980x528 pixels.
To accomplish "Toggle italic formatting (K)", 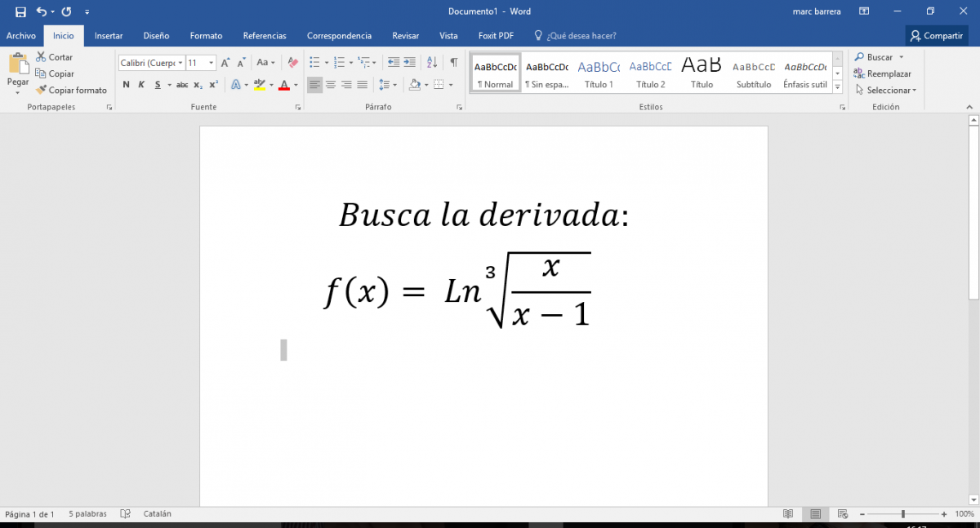I will pos(141,85).
